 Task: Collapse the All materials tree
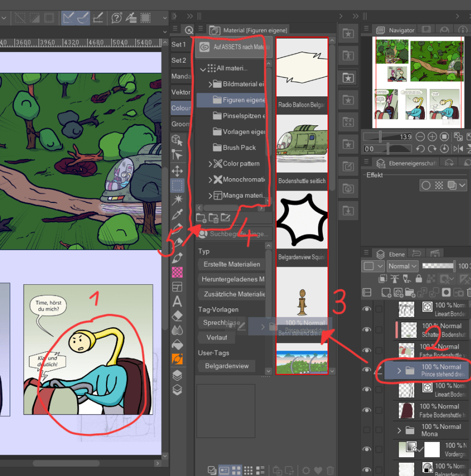[x=203, y=69]
